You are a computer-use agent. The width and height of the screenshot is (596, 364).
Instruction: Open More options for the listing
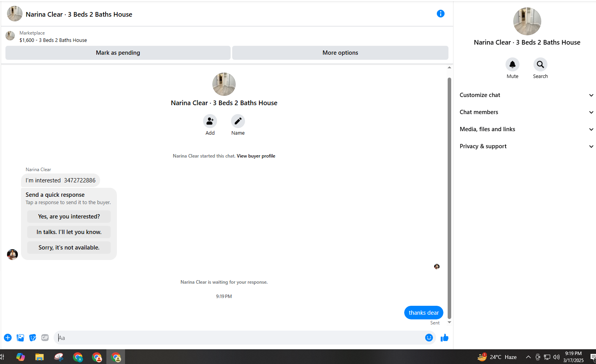(x=340, y=53)
